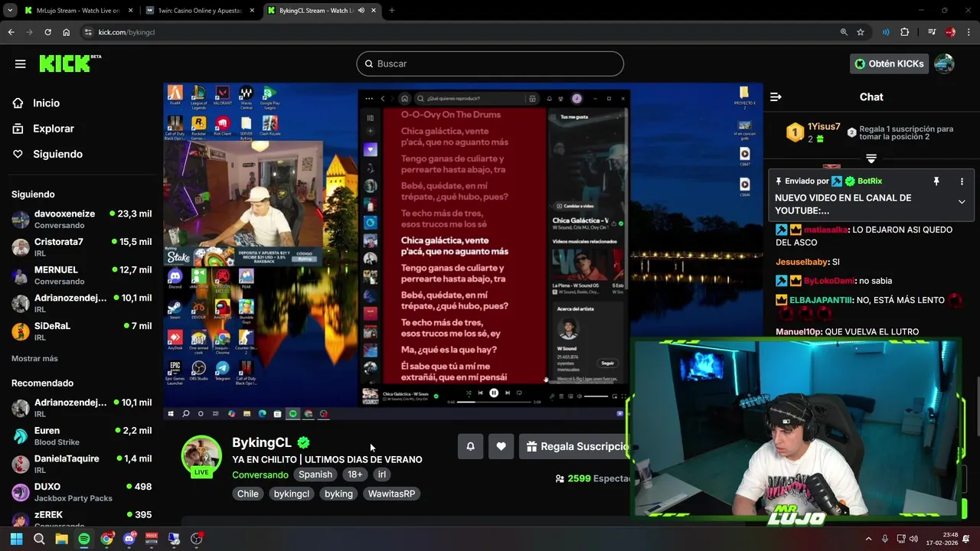The image size is (980, 551).
Task: Click username matiasalka in chat
Action: click(825, 230)
